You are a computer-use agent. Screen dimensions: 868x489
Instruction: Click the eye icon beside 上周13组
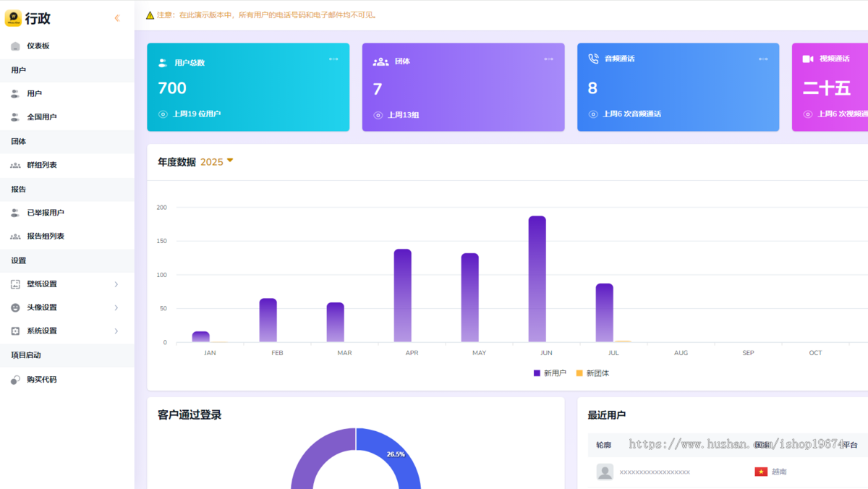tap(378, 115)
